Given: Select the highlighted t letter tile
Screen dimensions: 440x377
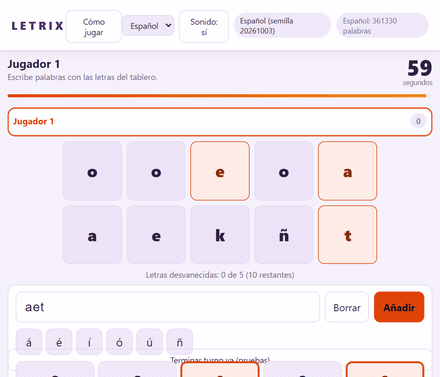Looking at the screenshot, I should 348,235.
